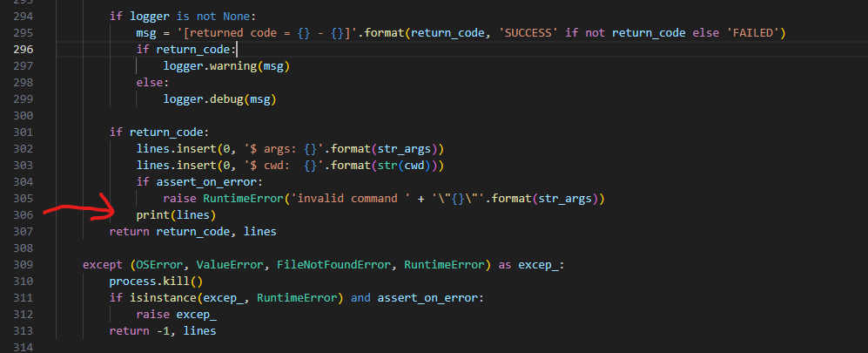Click line number 302 in the gutter

pyautogui.click(x=24, y=149)
